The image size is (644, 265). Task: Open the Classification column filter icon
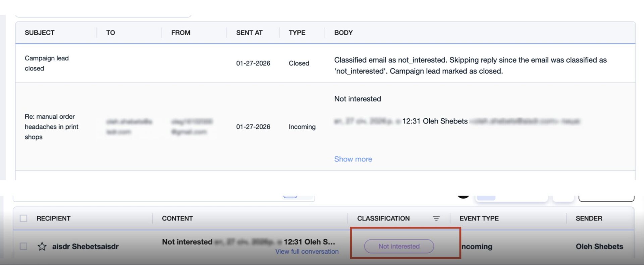click(436, 218)
